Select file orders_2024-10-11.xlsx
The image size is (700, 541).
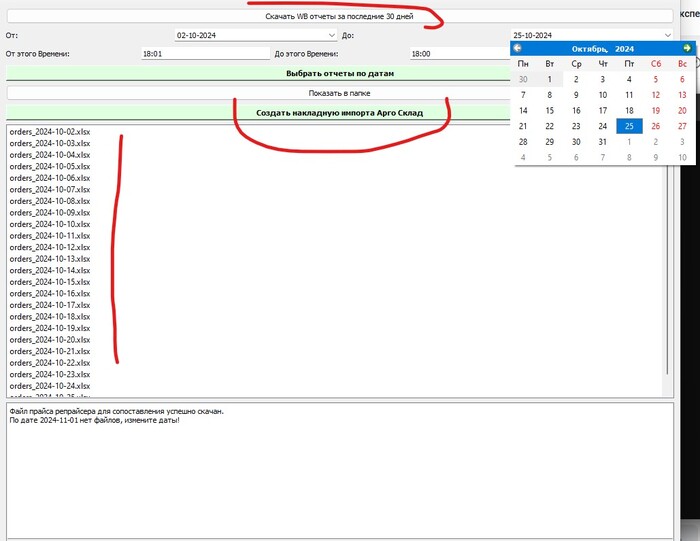coord(50,236)
